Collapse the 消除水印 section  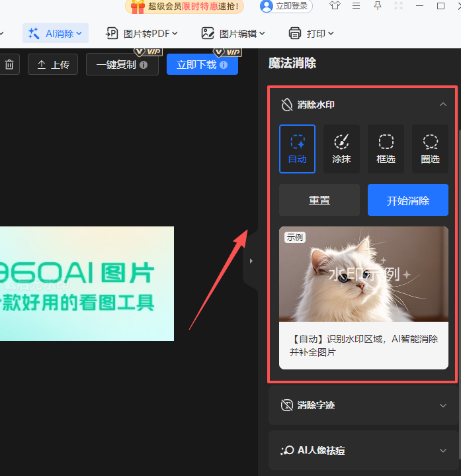443,104
